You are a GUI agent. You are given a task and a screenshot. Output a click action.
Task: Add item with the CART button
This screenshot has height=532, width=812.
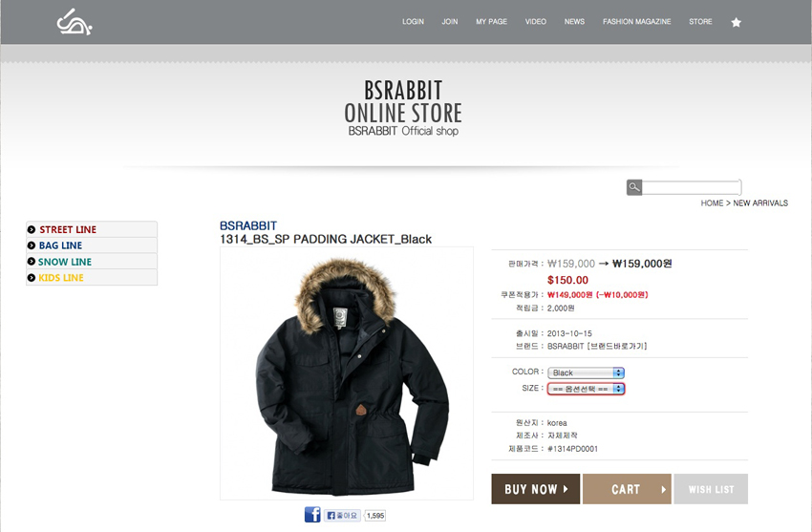(x=627, y=489)
